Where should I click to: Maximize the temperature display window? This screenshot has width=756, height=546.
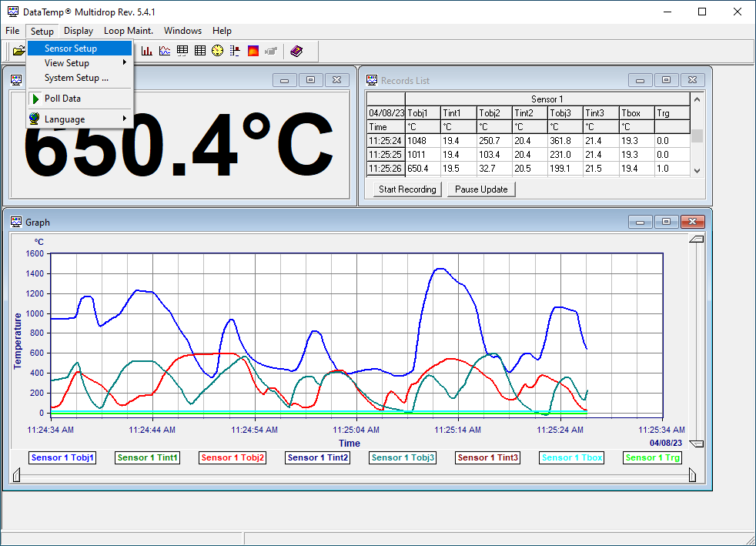310,80
